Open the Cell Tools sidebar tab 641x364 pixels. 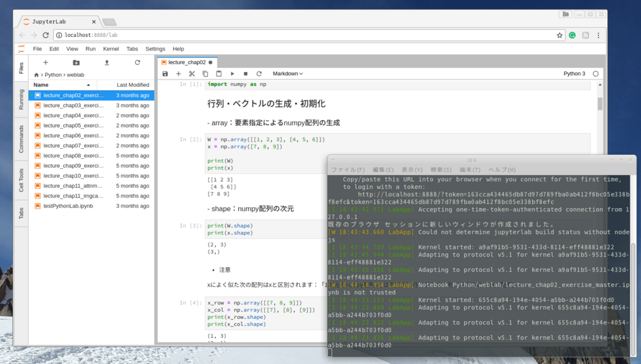coord(21,180)
